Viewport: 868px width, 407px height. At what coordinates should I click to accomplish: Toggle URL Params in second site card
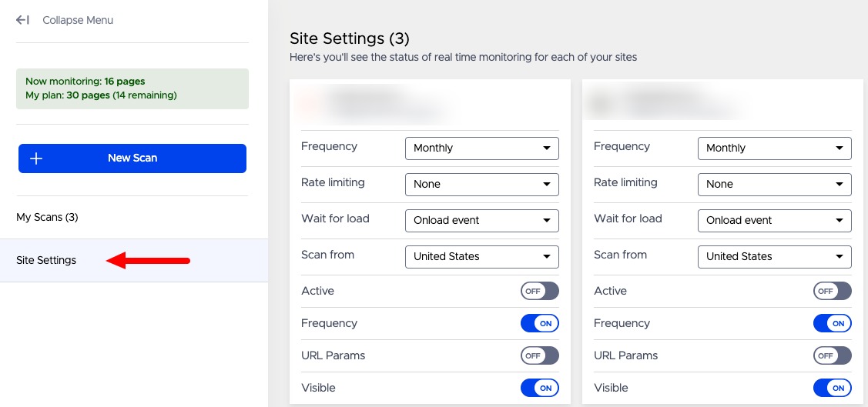tap(832, 355)
